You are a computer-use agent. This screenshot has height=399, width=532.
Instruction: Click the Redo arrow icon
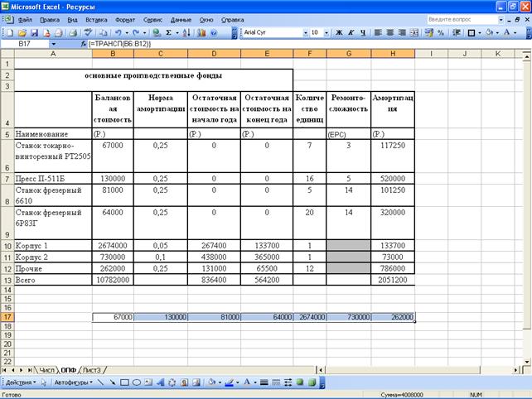[136, 32]
